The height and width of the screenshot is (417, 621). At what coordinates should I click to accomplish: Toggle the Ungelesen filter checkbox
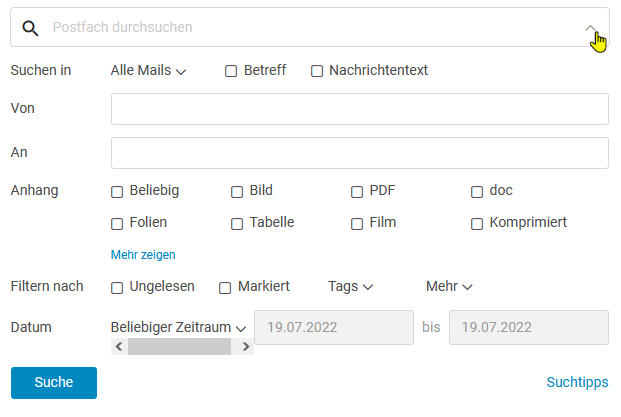[x=117, y=288]
